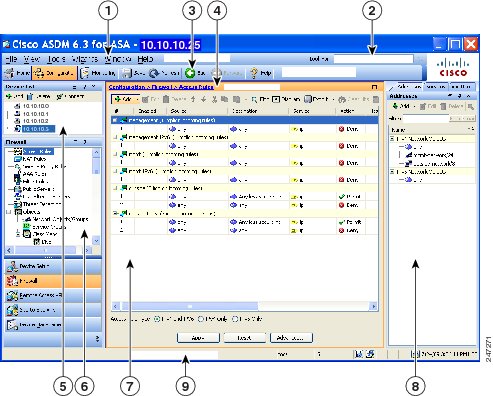Collapse the IPv4 Network Objects tree node

(392, 139)
